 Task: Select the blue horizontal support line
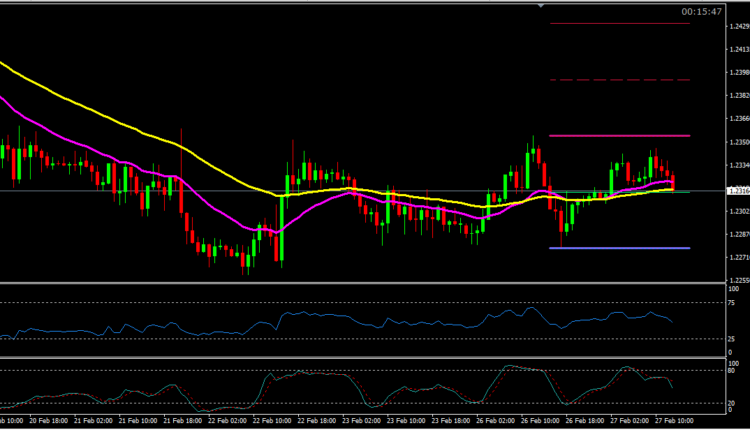click(620, 248)
